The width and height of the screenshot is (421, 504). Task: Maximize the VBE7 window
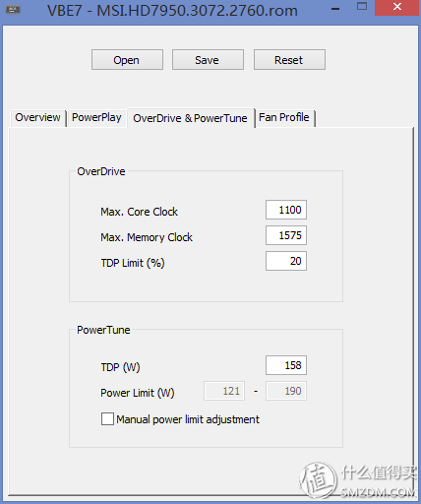[x=362, y=7]
